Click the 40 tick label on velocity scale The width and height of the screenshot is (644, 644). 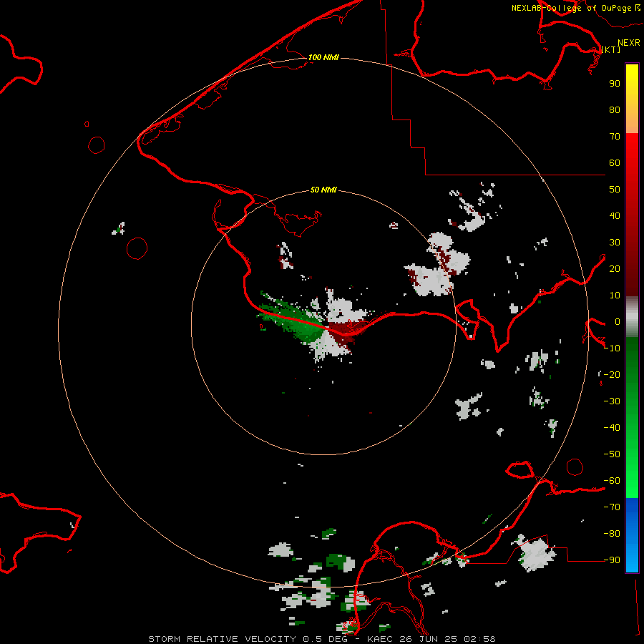pyautogui.click(x=615, y=215)
